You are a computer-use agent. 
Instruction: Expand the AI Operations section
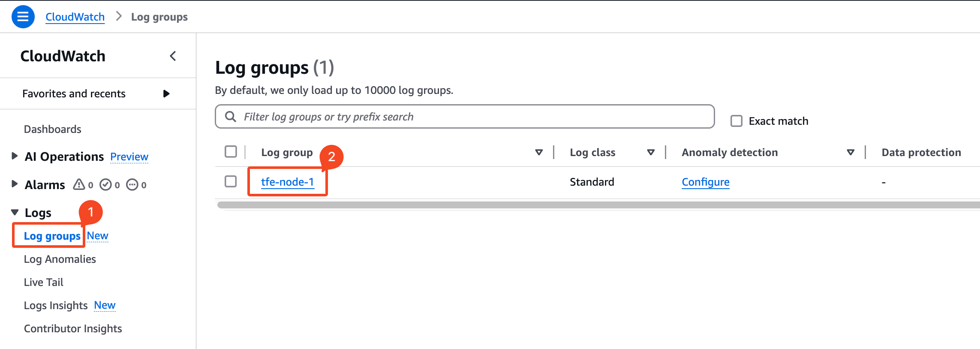click(15, 156)
